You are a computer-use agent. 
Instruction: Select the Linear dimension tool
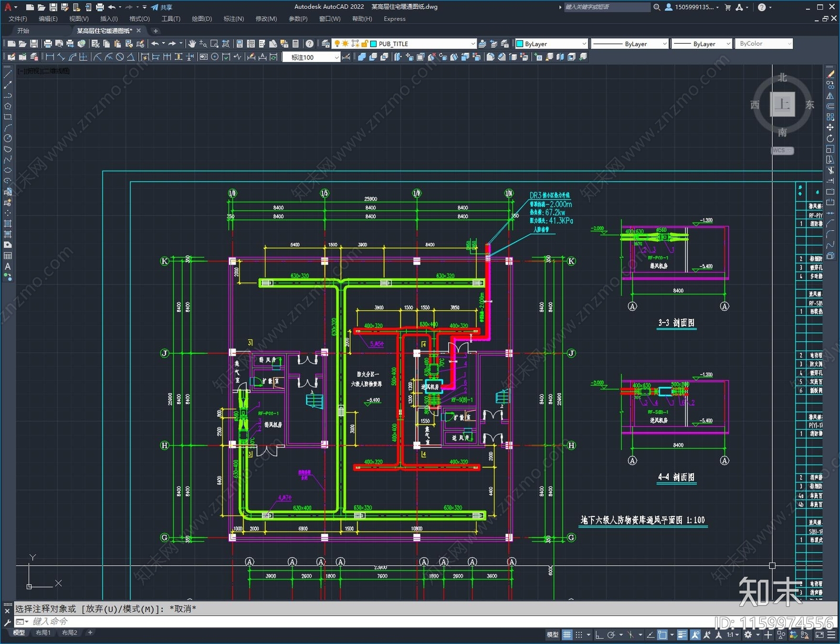tap(50, 57)
